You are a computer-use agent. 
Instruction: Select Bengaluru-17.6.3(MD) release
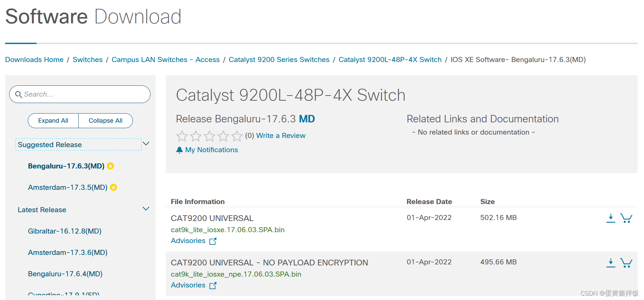point(66,166)
